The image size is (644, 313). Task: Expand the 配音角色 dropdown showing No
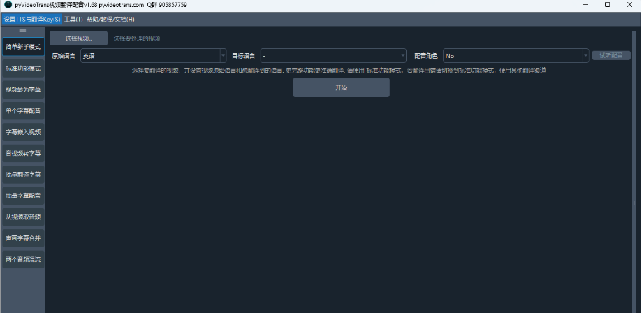tap(516, 55)
